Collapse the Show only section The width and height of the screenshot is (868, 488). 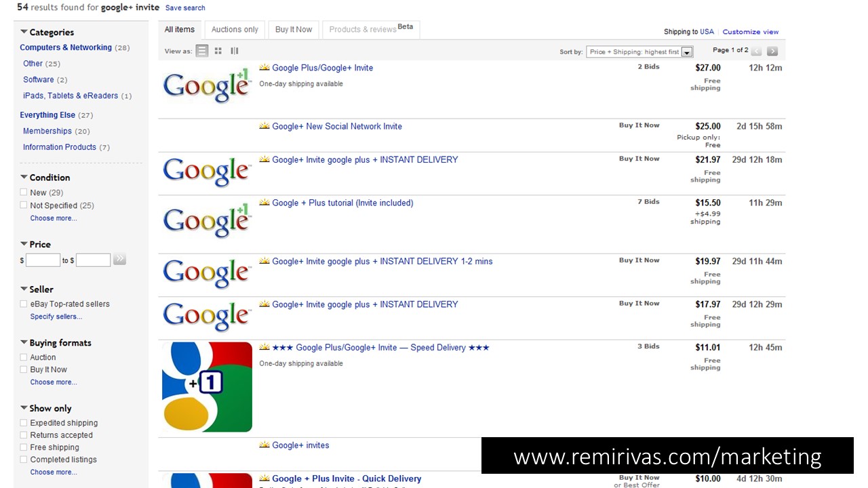[24, 408]
